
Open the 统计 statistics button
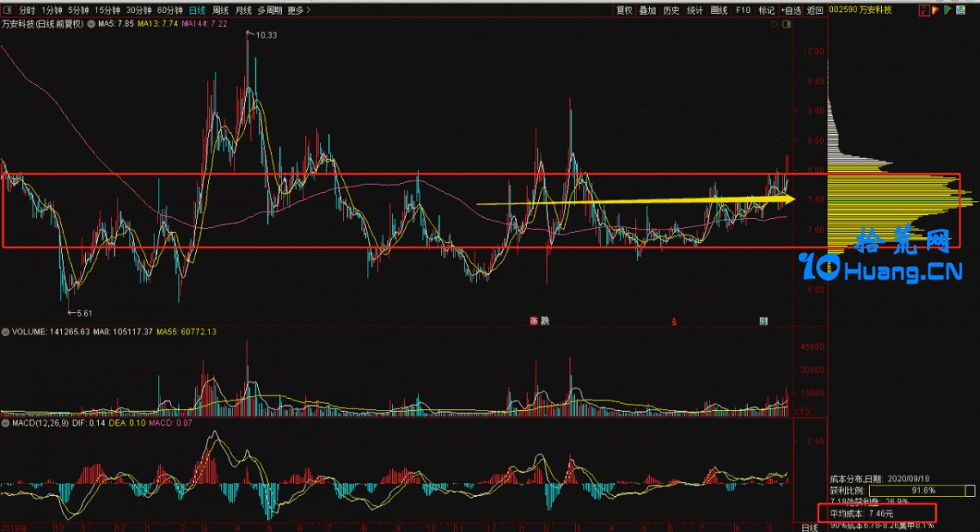pyautogui.click(x=695, y=11)
